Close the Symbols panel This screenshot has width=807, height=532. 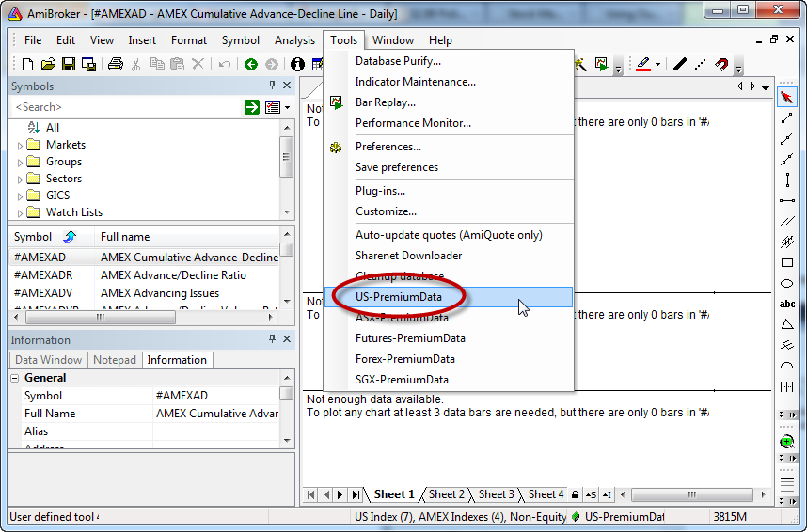(287, 86)
